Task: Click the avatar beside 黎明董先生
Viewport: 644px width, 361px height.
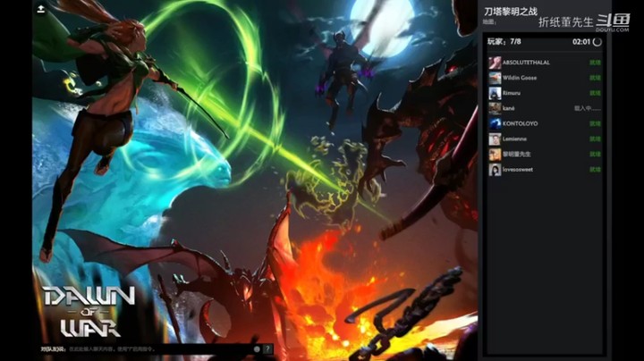Action: pyautogui.click(x=495, y=155)
